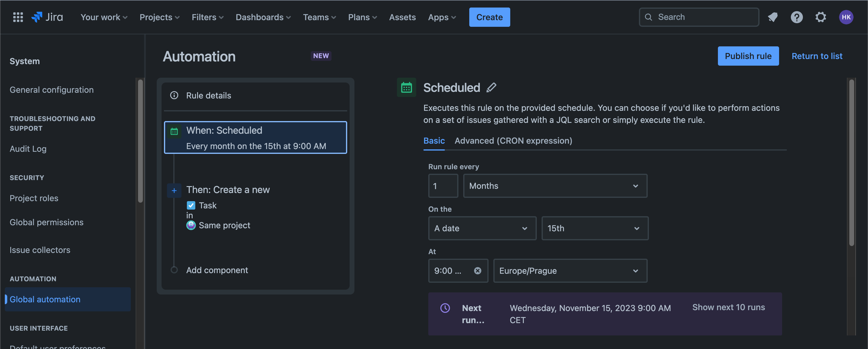Open Audit Log in the sidebar
The width and height of the screenshot is (868, 349).
tap(28, 149)
